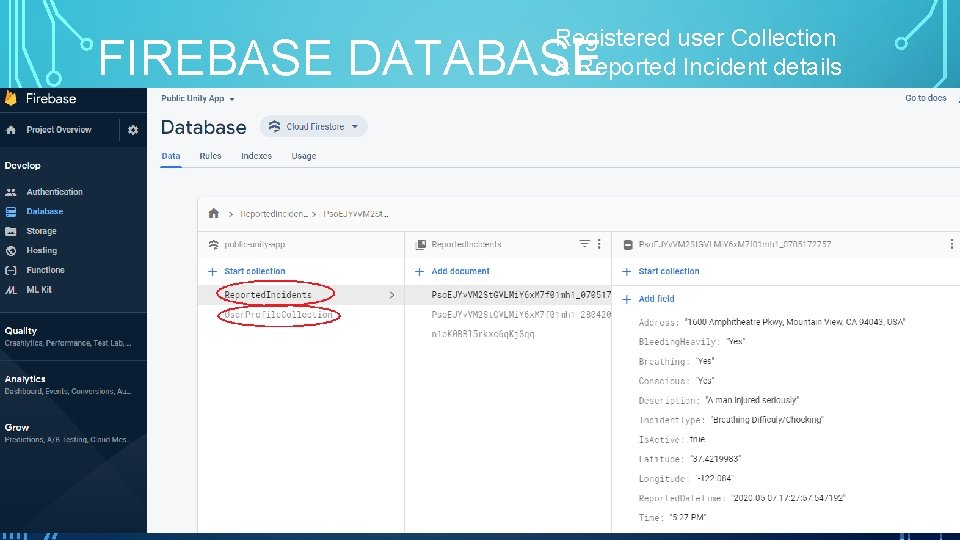Viewport: 960px width, 540px height.
Task: Click the Functions brackets icon
Action: coord(11,270)
